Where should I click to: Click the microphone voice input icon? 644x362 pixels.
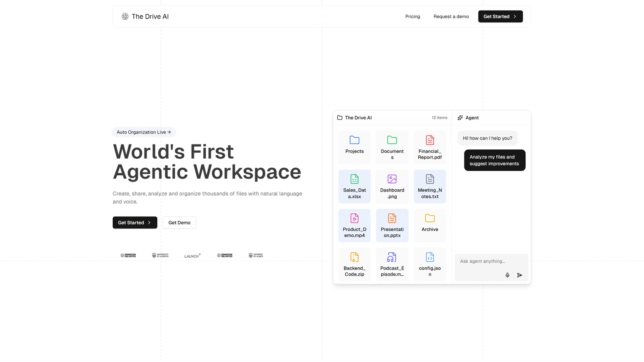point(507,275)
